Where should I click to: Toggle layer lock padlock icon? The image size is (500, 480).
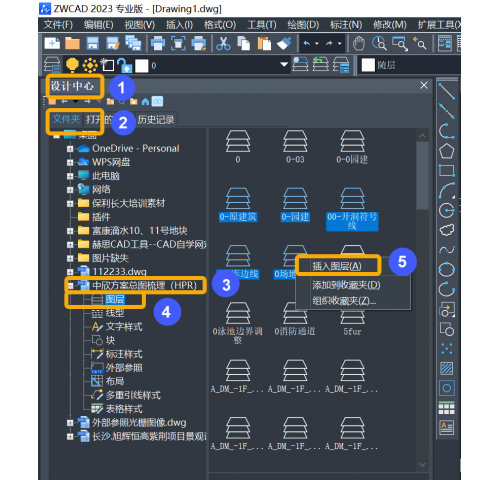point(125,65)
